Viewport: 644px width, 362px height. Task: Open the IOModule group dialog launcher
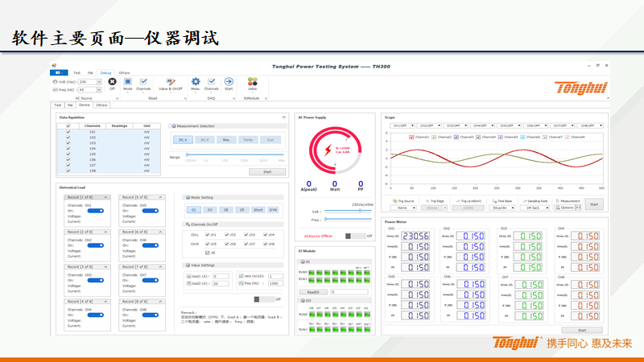tap(266, 98)
